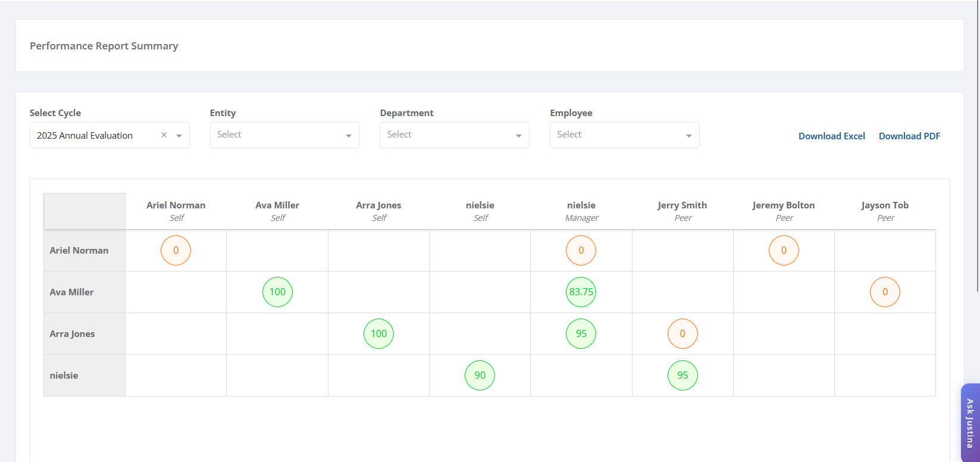The image size is (980, 462).
Task: Click Ava Miller's self score of 100
Action: (277, 292)
